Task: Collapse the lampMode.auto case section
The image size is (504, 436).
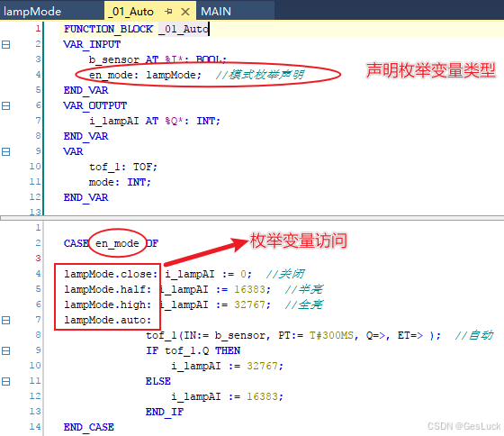Action: point(5,320)
